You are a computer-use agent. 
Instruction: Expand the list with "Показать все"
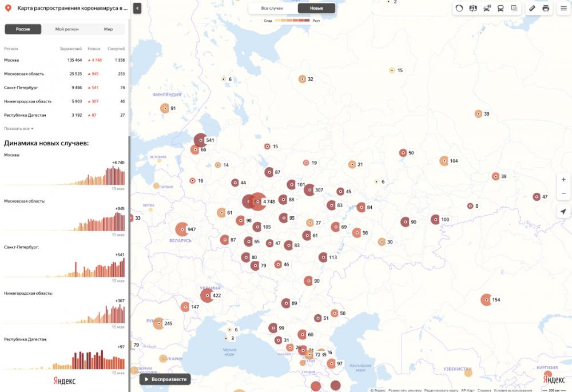click(x=19, y=129)
